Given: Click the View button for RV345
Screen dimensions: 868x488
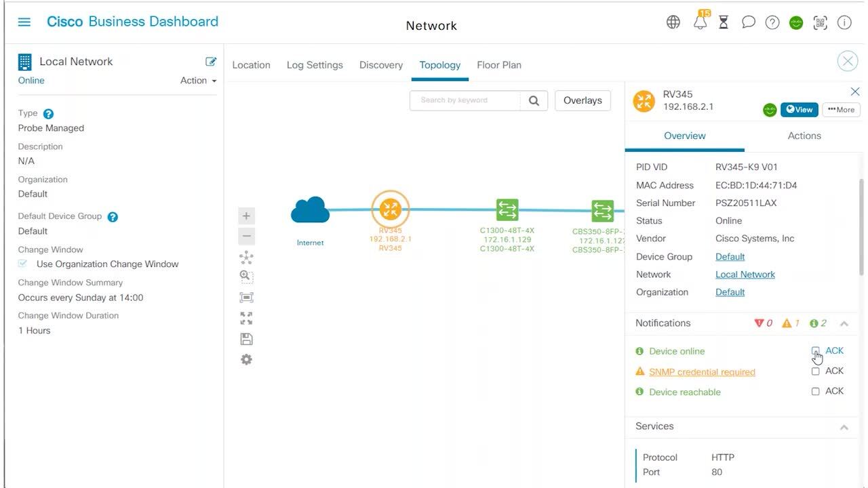Looking at the screenshot, I should tap(799, 109).
